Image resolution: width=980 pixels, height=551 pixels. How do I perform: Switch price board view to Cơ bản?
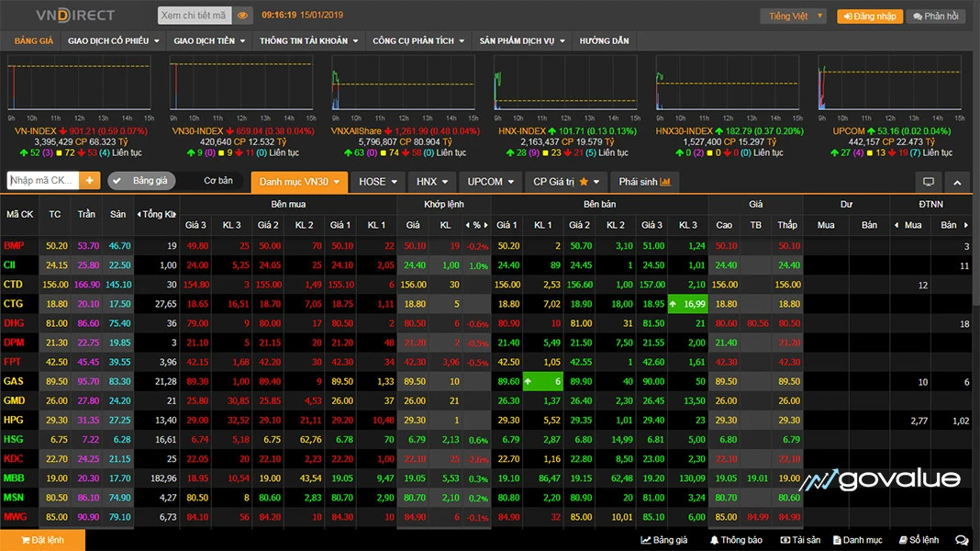pyautogui.click(x=217, y=181)
